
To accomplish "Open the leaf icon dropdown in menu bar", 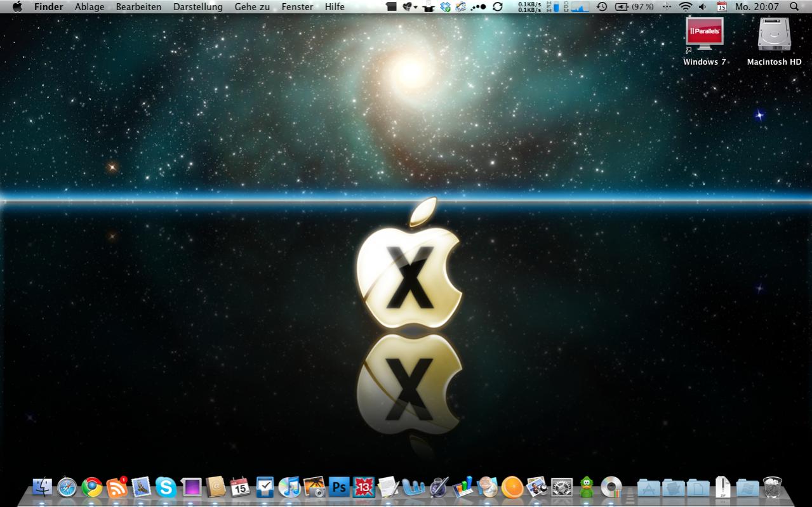I will 410,6.
